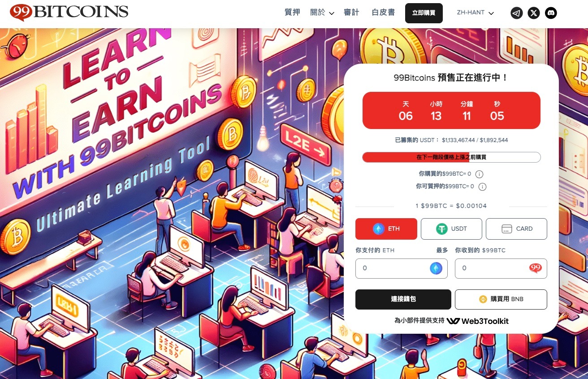Expand the 關於 dropdown menu

click(x=322, y=13)
